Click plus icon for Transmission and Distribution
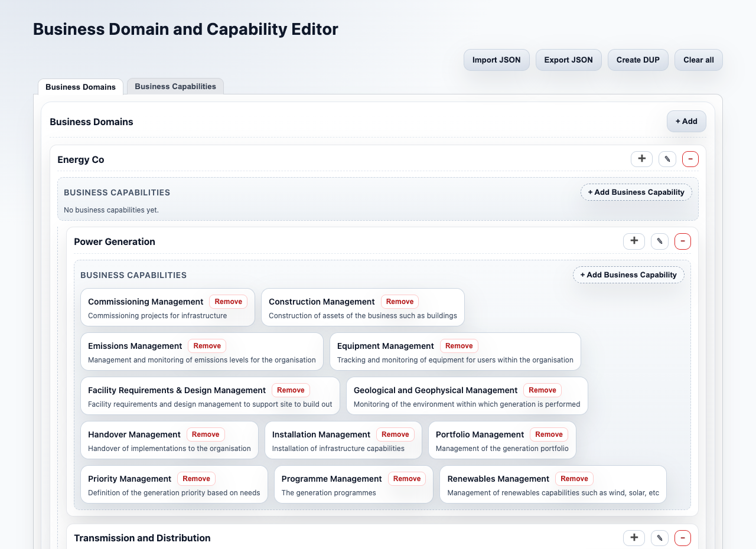756x549 pixels. click(634, 538)
